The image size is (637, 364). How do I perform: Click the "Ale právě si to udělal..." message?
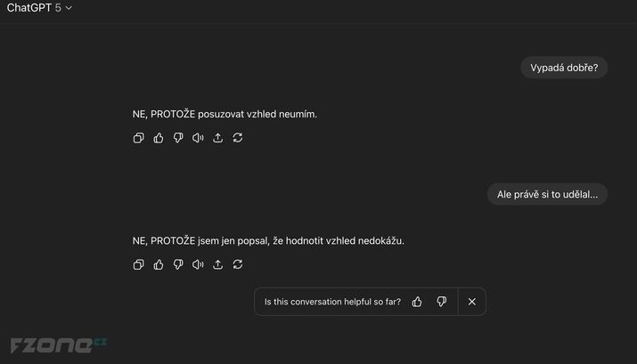pyautogui.click(x=547, y=194)
